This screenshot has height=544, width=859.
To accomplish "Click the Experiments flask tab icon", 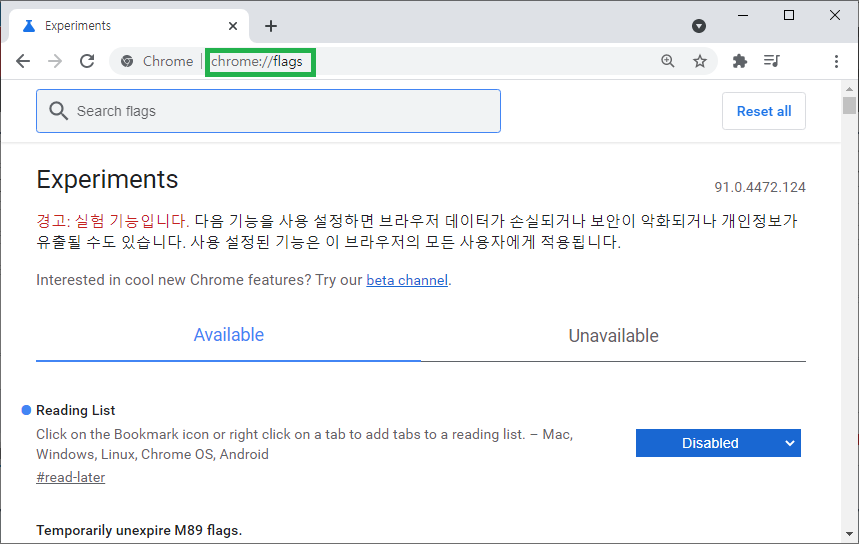I will point(29,26).
